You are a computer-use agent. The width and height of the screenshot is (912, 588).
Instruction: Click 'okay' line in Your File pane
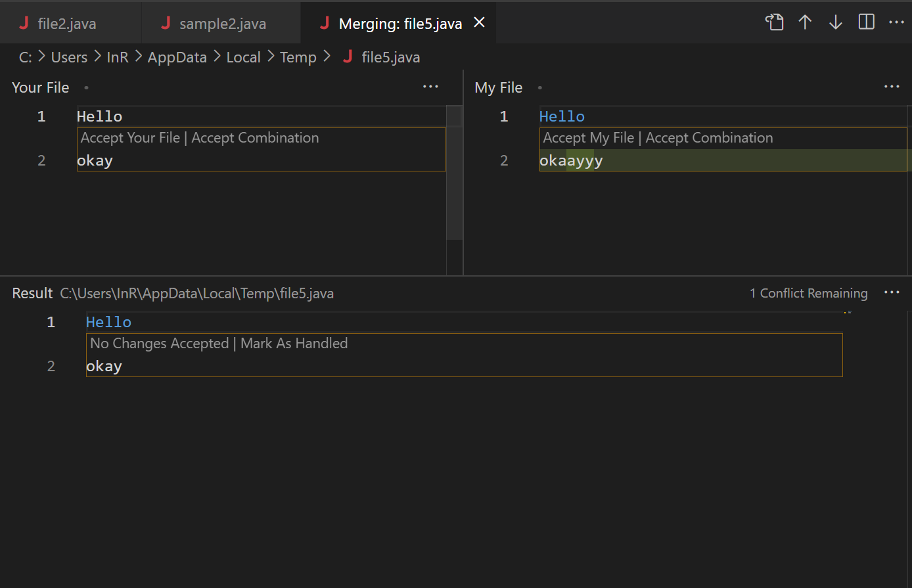pos(95,160)
